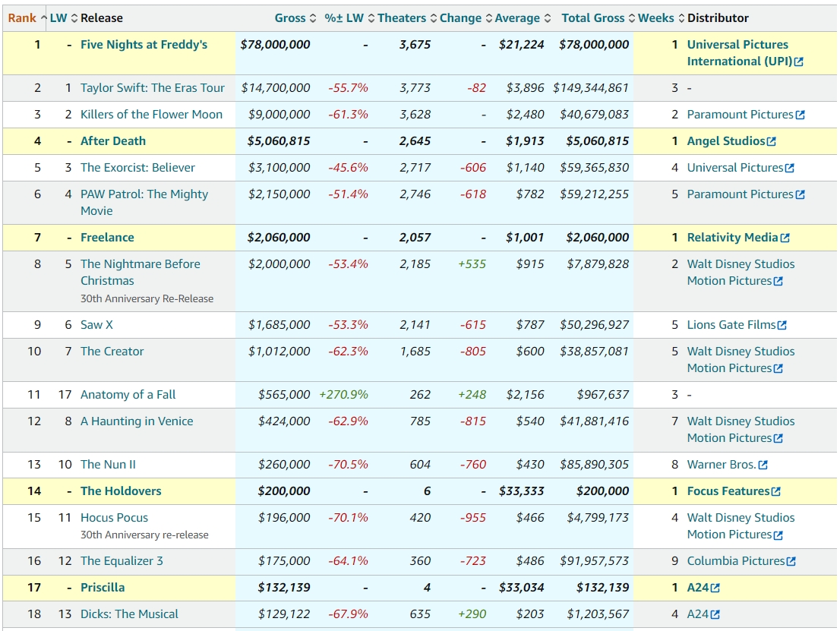Open external link icon in Priscilla's A24 row
Viewport: 840px width, 631px height.
pyautogui.click(x=715, y=588)
